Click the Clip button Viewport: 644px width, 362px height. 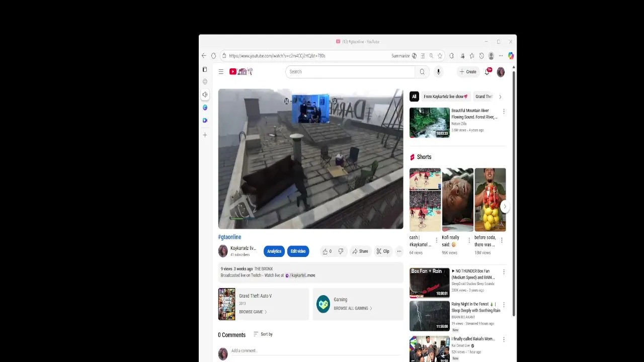(383, 251)
